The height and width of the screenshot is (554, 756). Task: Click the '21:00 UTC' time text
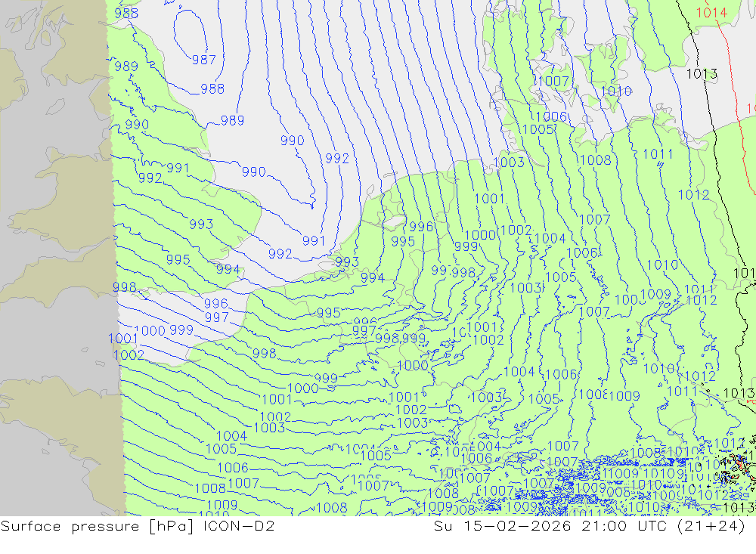[624, 525]
